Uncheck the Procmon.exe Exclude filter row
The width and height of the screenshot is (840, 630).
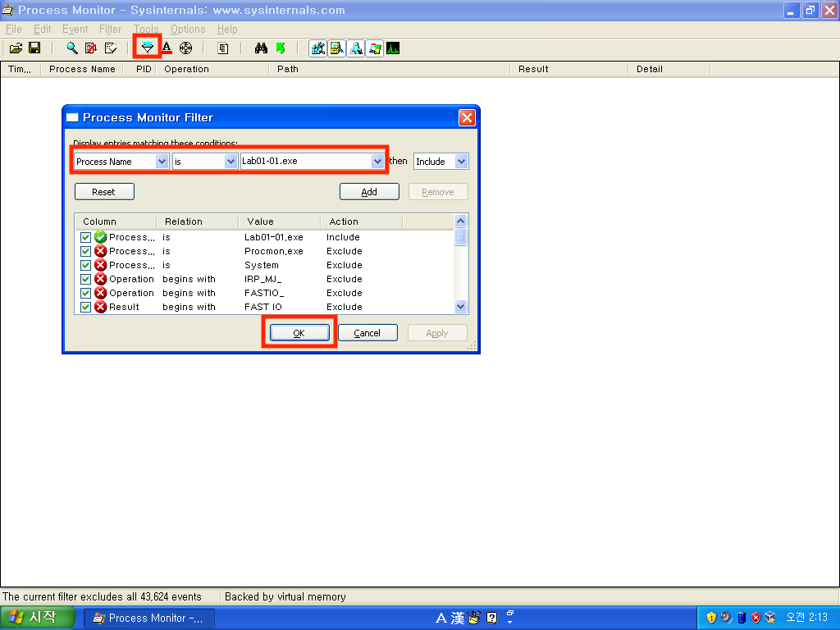click(x=85, y=251)
